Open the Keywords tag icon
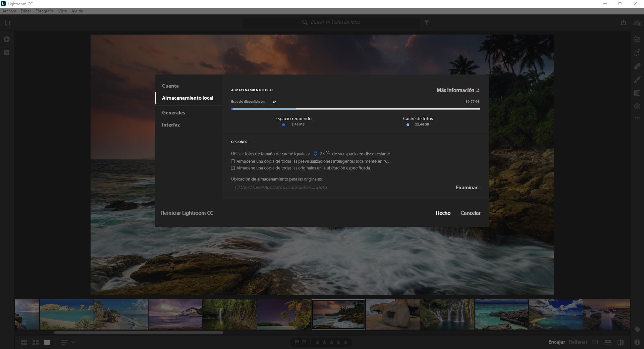Image resolution: width=644 pixels, height=349 pixels. (637, 330)
